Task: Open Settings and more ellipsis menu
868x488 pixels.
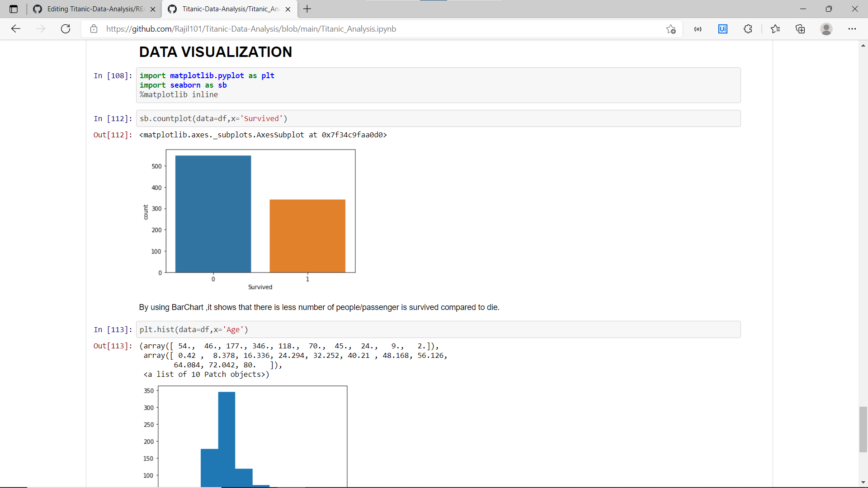Action: coord(852,29)
